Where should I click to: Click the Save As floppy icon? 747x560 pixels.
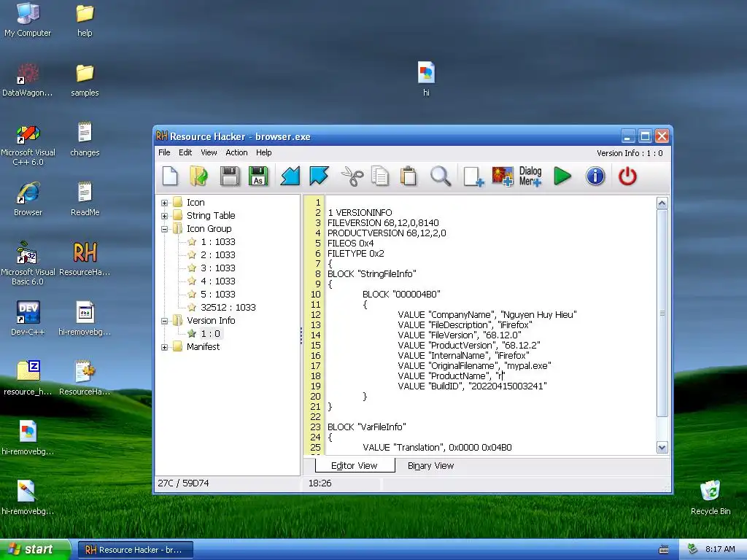tap(258, 176)
